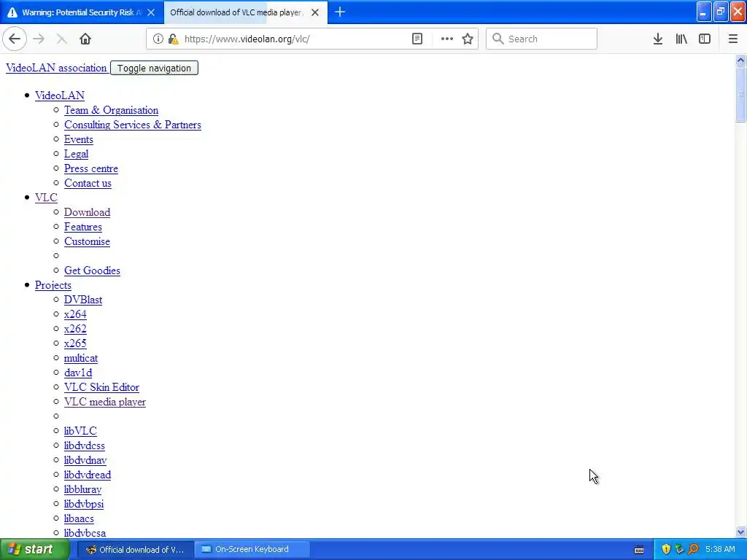Open VLC Skin Editor link
This screenshot has width=747, height=560.
101,388
